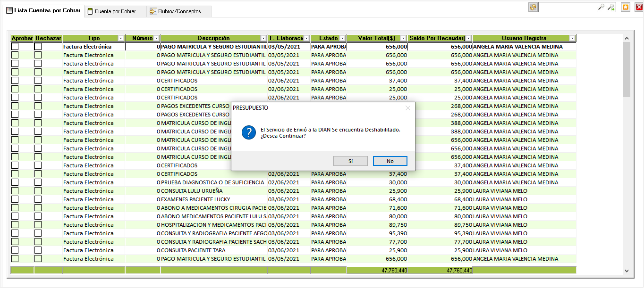This screenshot has height=288, width=644.
Task: Switch to the Cuenta por Cobrar tab
Action: 115,11
